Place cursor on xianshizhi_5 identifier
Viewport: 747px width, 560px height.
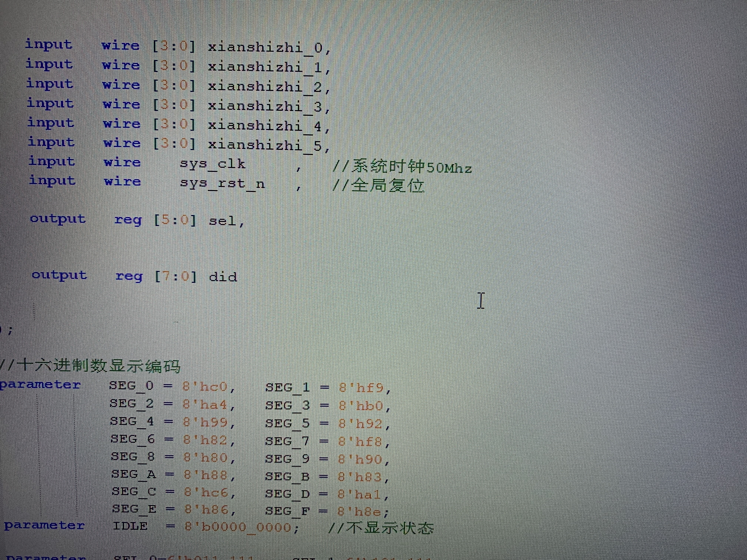click(265, 145)
